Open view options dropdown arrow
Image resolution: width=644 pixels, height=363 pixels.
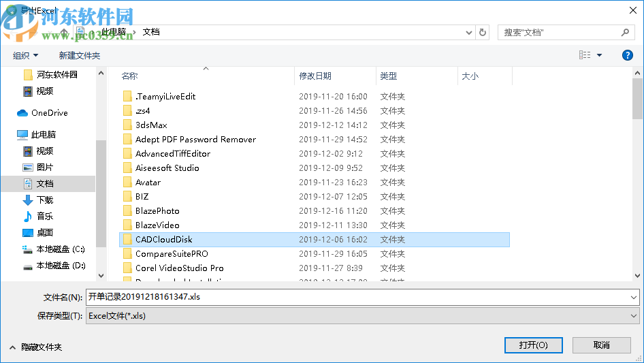click(x=599, y=55)
